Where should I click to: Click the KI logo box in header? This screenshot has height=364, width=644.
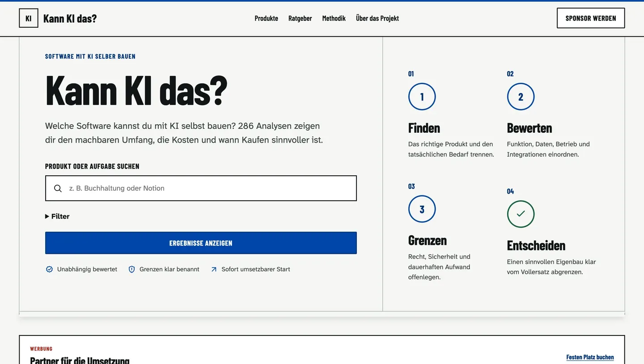(x=29, y=18)
